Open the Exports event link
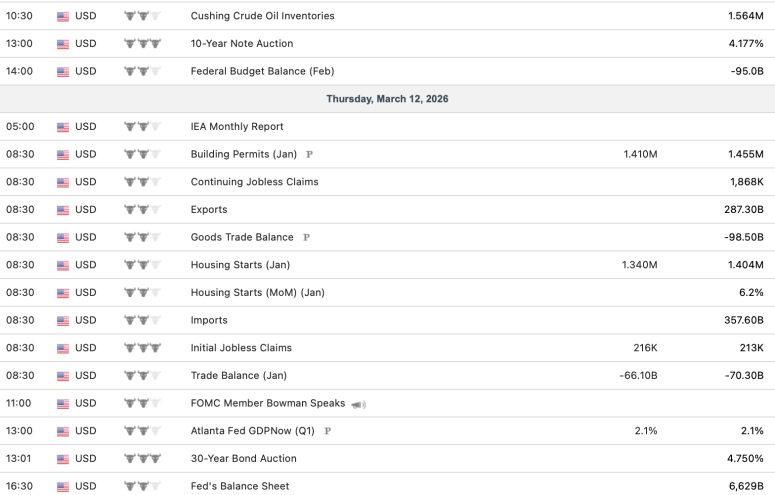775x495 pixels. [x=209, y=210]
